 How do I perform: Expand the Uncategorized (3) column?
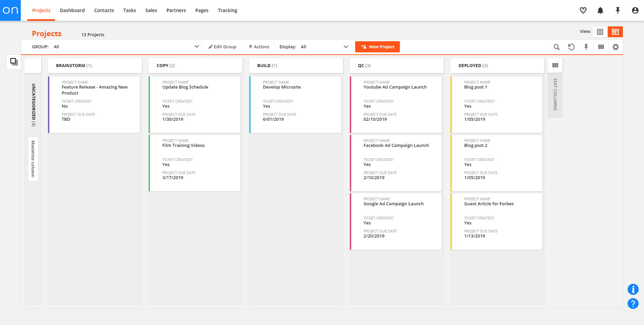pos(33,105)
